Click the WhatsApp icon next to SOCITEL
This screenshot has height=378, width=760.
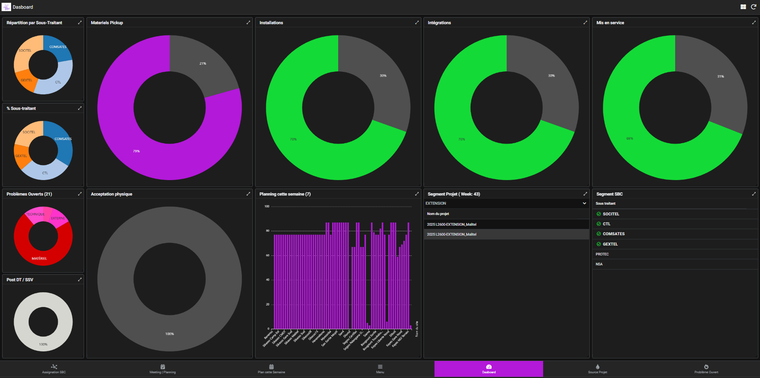pos(599,214)
